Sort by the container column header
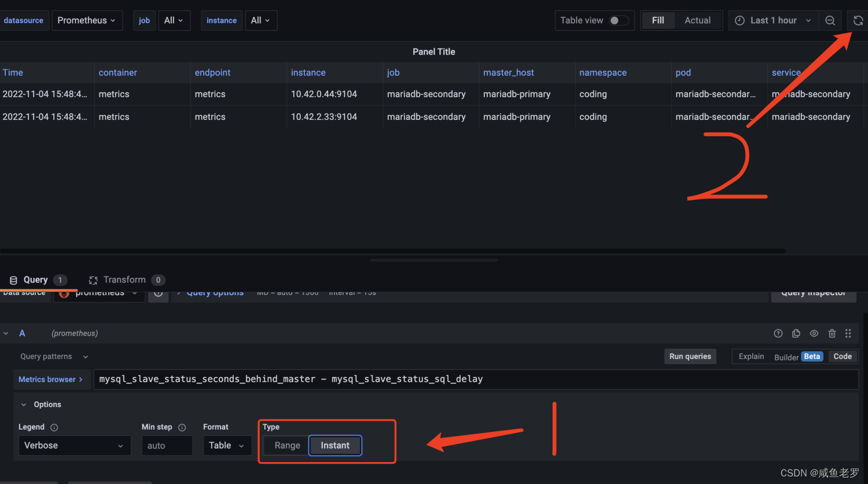The width and height of the screenshot is (868, 484). point(117,72)
